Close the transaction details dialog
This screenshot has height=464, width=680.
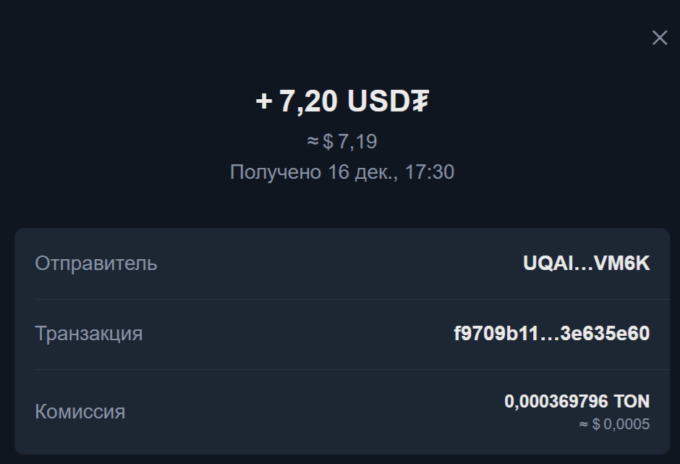click(659, 38)
